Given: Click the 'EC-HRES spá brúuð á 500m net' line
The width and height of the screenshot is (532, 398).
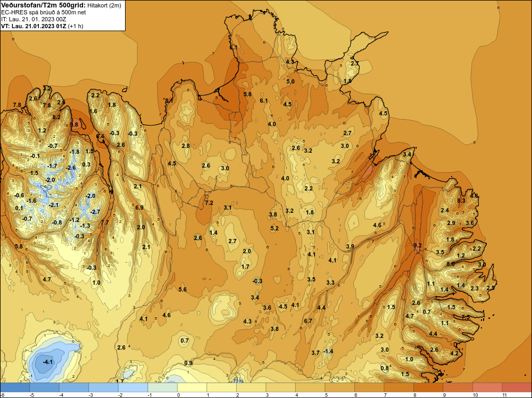Looking at the screenshot, I should [x=43, y=12].
